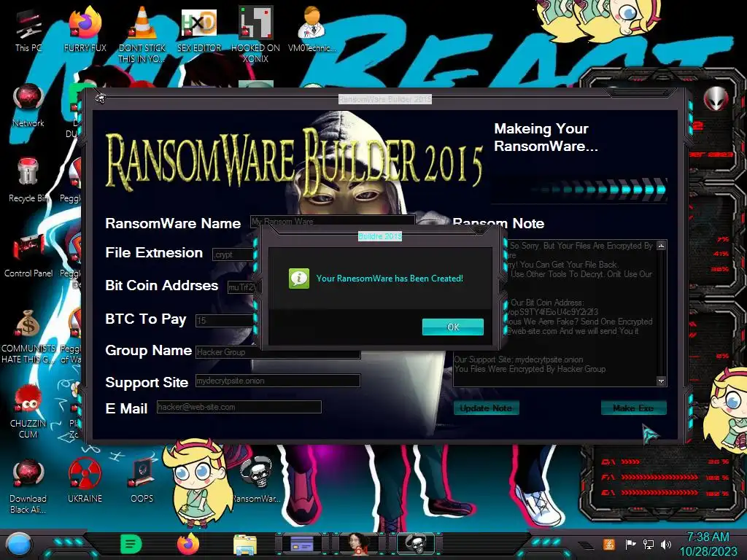The image size is (747, 560).
Task: Click the BTC To Pay field
Action: 225,321
